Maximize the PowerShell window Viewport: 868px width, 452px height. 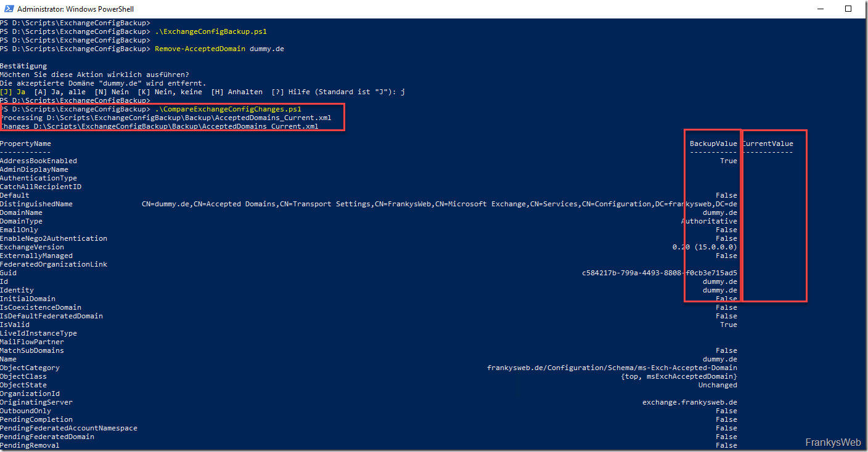(x=848, y=9)
